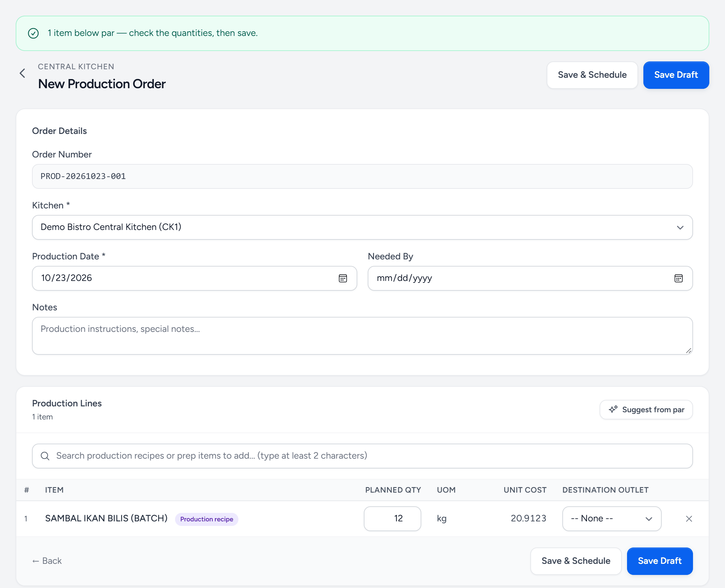Click the bottom Save Draft button
The width and height of the screenshot is (725, 588).
pyautogui.click(x=660, y=561)
